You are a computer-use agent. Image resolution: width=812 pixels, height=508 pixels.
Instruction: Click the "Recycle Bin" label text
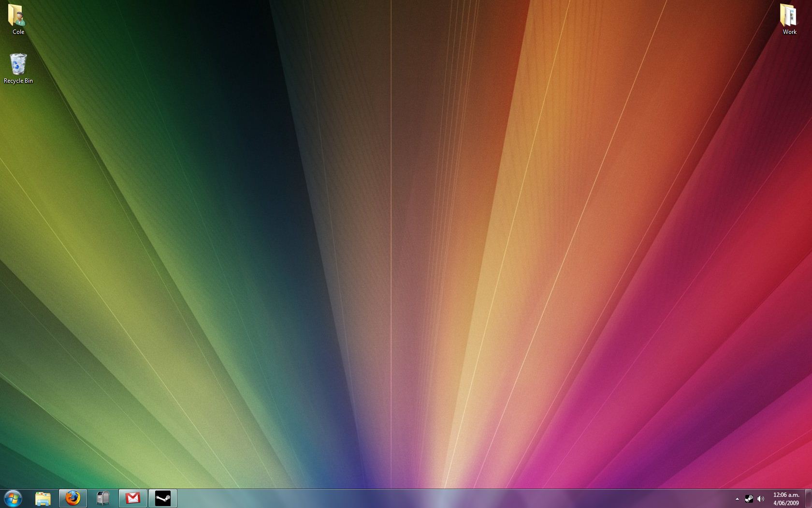click(x=18, y=81)
